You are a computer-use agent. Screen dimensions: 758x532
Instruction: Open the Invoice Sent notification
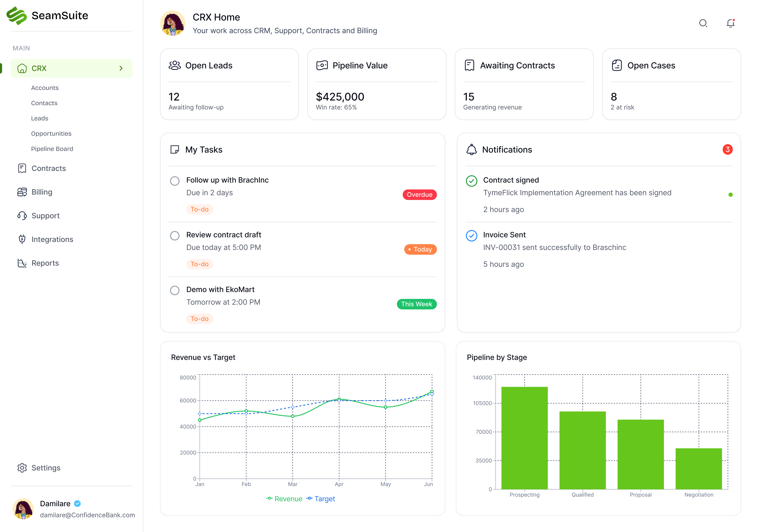[599, 249]
